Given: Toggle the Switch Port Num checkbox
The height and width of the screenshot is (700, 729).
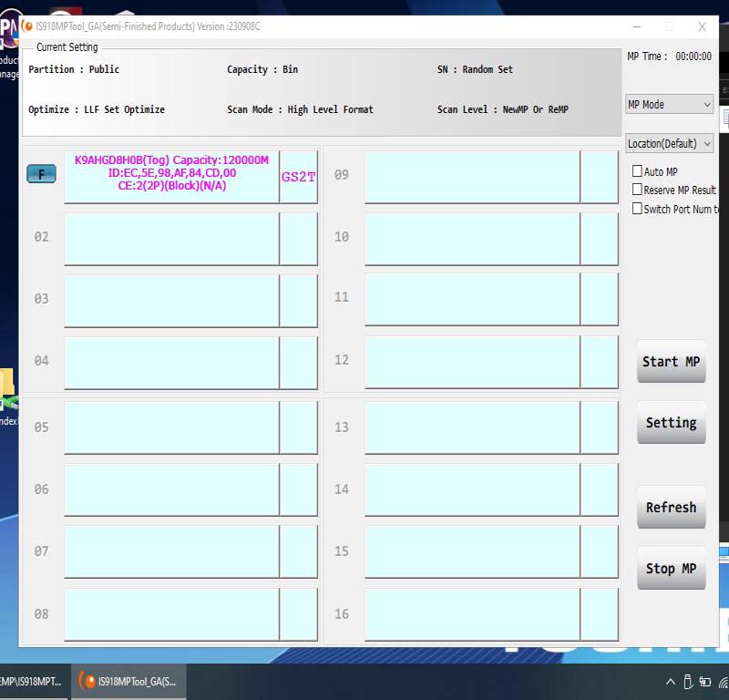Looking at the screenshot, I should click(x=638, y=209).
